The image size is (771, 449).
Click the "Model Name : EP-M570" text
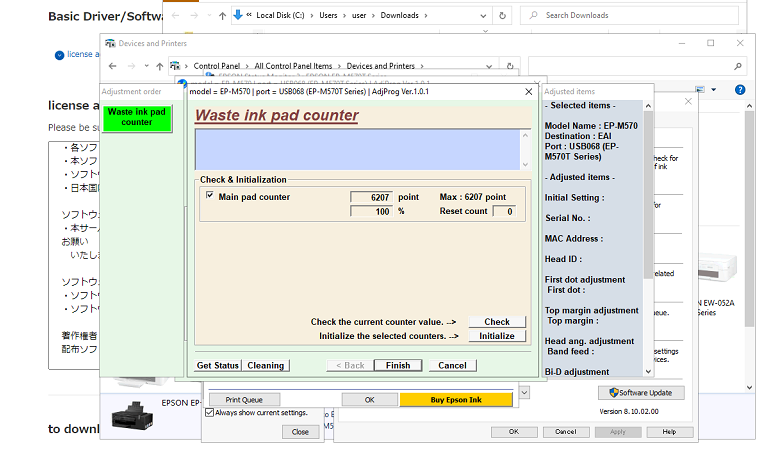591,126
